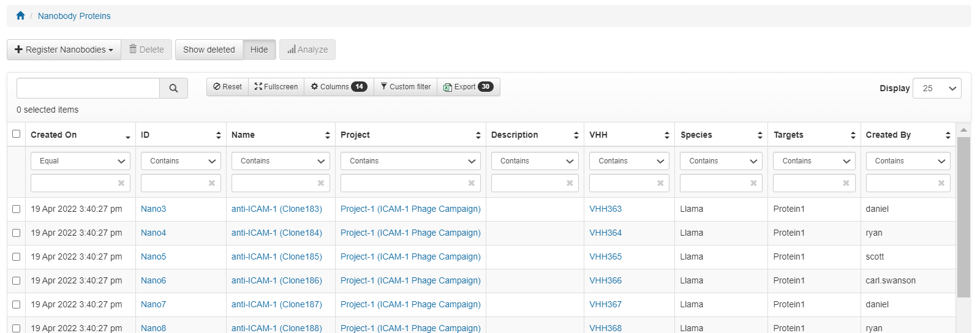Screen dimensions: 980x333
Task: Select the Nano5 row checkbox
Action: [17, 257]
